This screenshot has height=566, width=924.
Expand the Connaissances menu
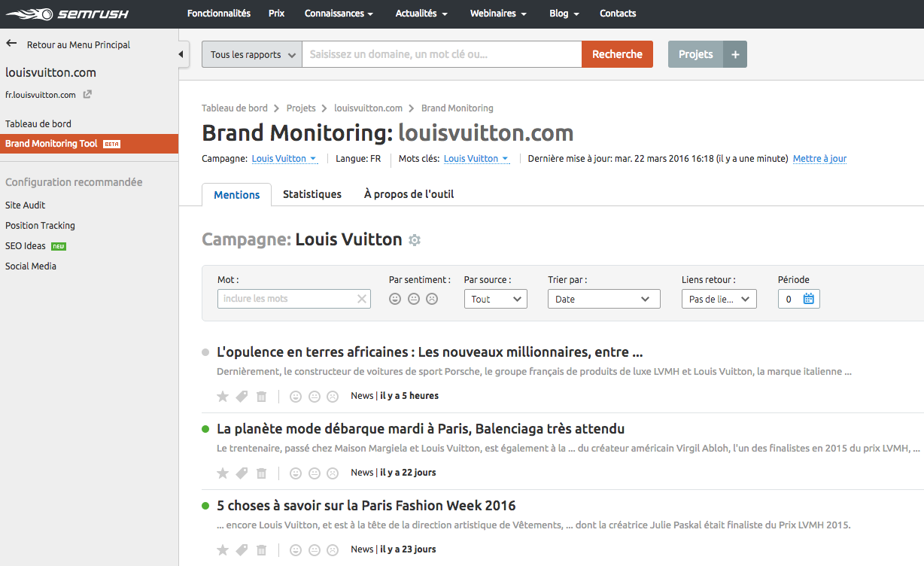(x=339, y=14)
